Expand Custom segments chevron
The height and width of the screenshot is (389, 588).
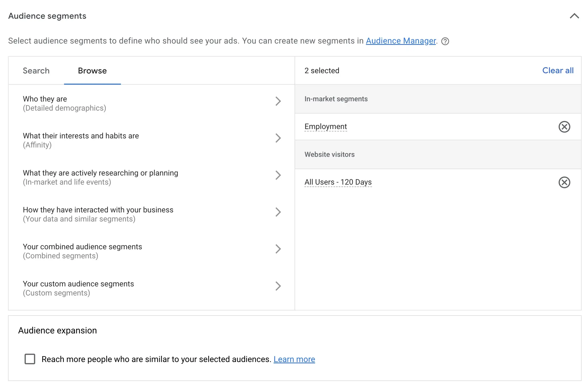point(278,286)
